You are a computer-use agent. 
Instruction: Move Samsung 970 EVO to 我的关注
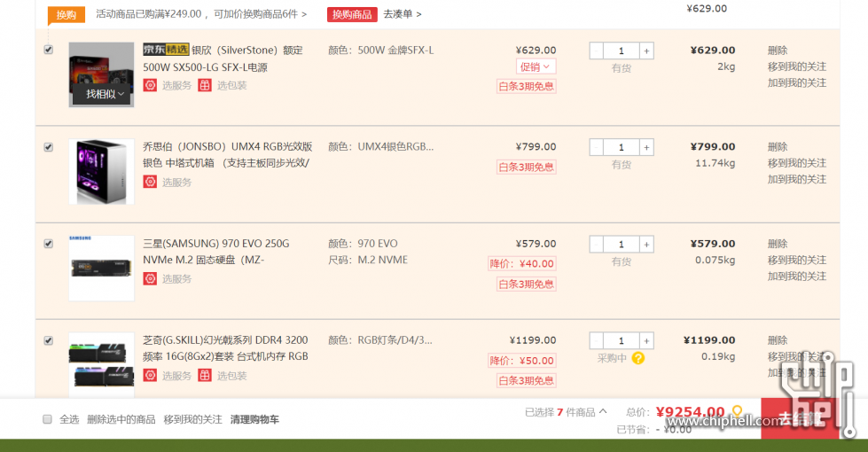[796, 260]
